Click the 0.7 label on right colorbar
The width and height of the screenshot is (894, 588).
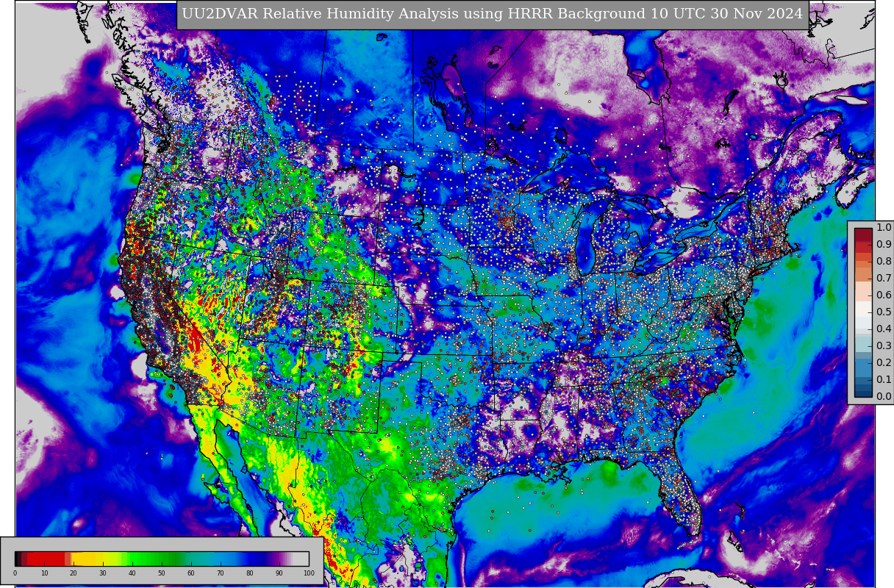[884, 279]
